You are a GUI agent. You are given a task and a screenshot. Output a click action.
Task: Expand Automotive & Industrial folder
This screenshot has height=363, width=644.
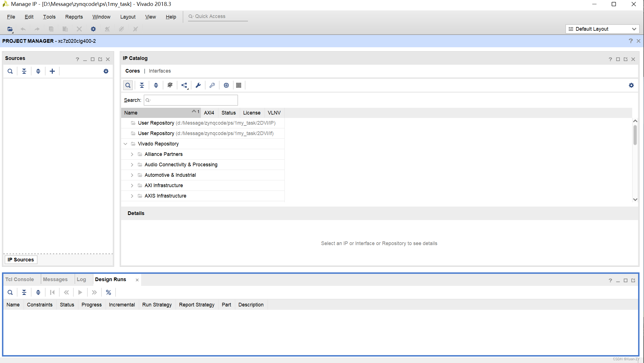click(x=132, y=175)
